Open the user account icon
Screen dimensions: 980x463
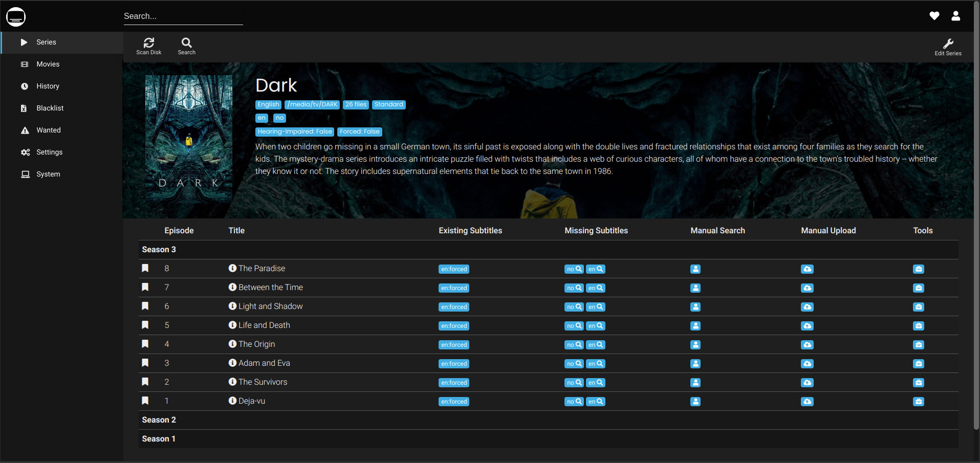tap(955, 16)
